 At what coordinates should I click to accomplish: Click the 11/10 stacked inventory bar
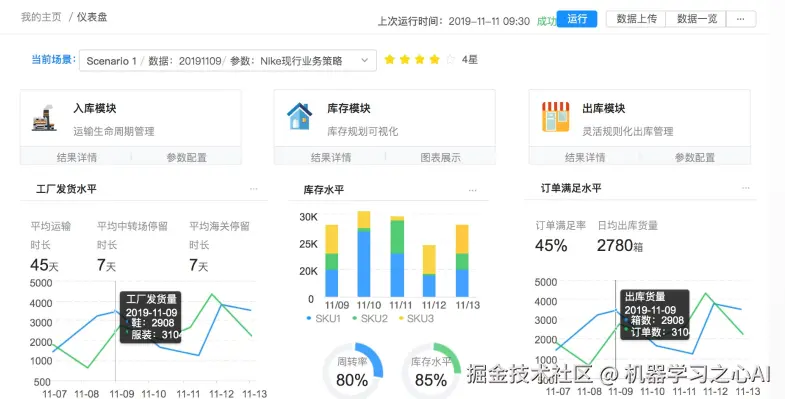click(x=364, y=254)
